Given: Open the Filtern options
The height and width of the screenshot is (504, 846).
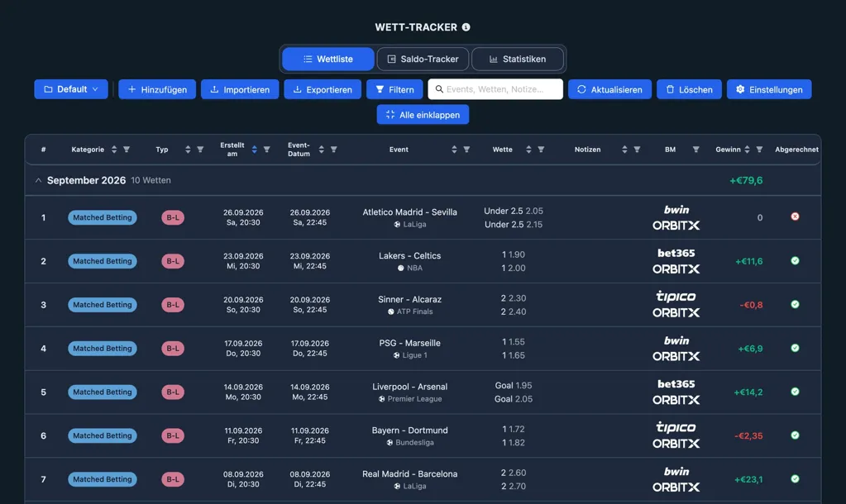Looking at the screenshot, I should coord(394,89).
